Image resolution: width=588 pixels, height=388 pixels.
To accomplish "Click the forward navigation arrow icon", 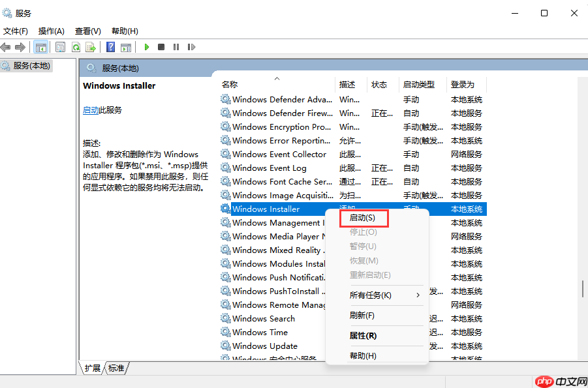I will pyautogui.click(x=20, y=46).
